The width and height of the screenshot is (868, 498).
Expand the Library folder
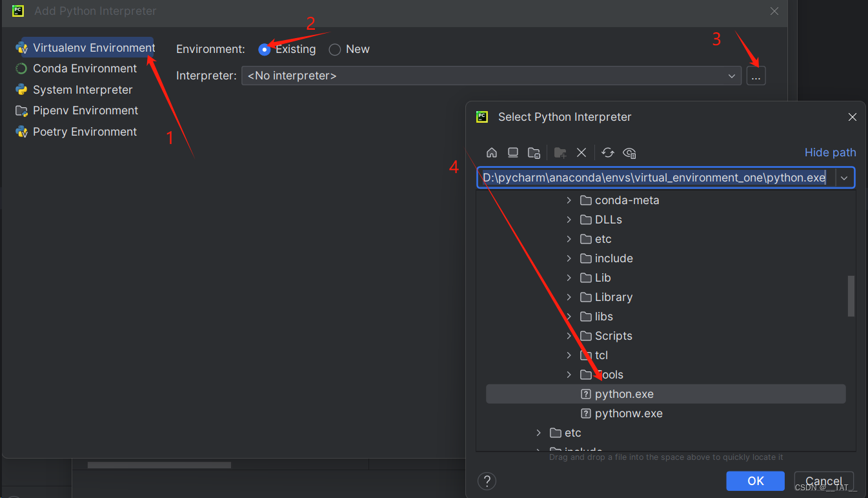pyautogui.click(x=569, y=297)
